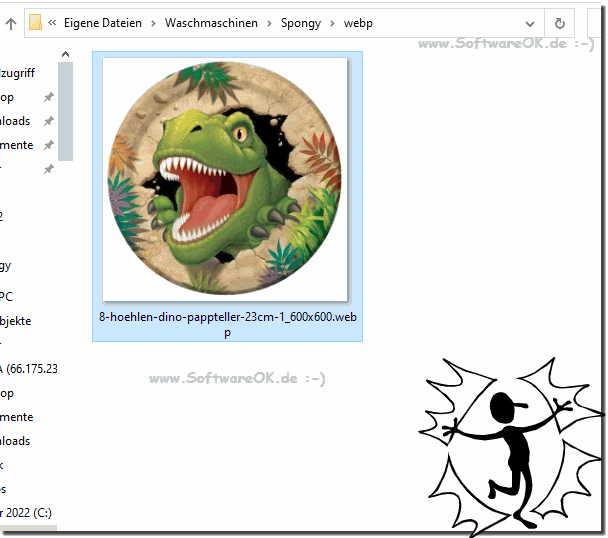This screenshot has width=608, height=538.
Task: Open the address bar history dropdown
Action: (530, 24)
